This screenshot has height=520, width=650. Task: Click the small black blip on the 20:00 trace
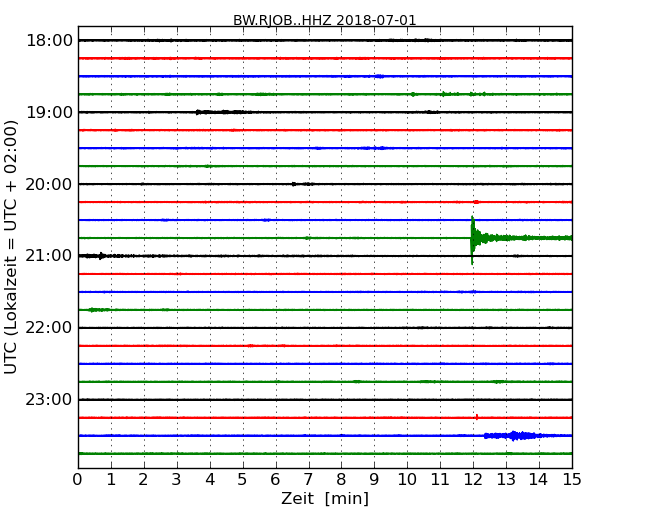pyautogui.click(x=294, y=184)
